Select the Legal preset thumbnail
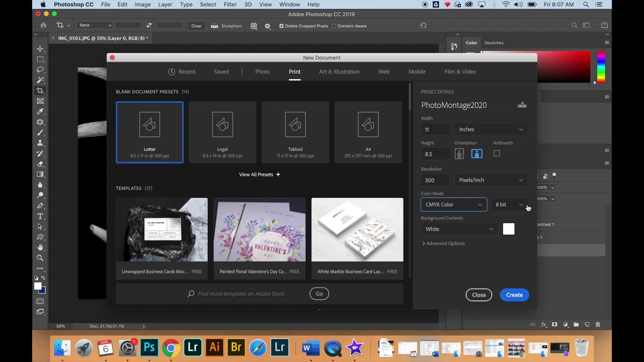The image size is (644, 362). [x=222, y=132]
